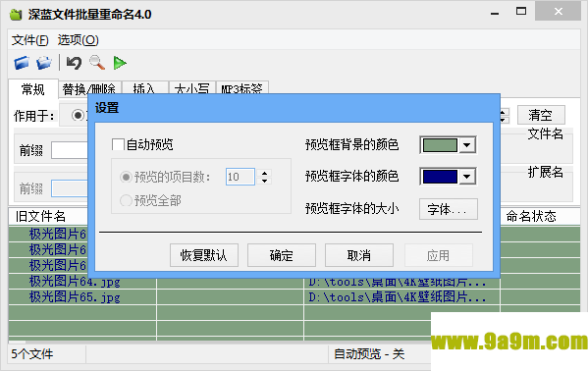Viewport: 588px width, 371px height.
Task: Open font color dropdown arrow
Action: tap(467, 177)
